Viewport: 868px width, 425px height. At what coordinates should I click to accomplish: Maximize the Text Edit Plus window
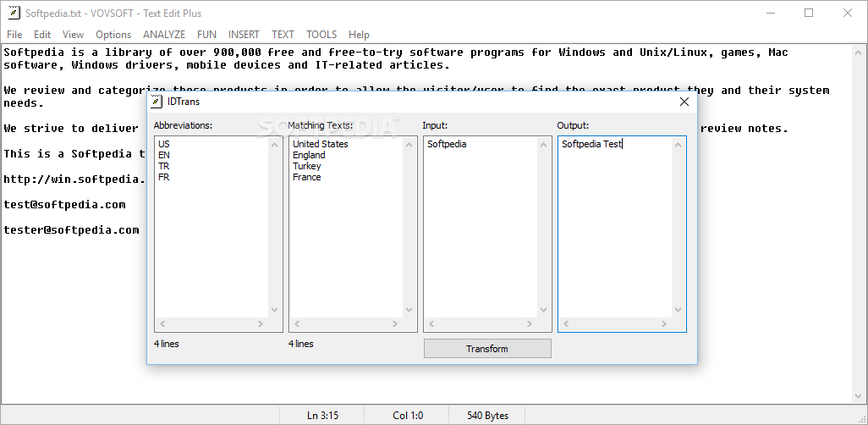pyautogui.click(x=809, y=13)
